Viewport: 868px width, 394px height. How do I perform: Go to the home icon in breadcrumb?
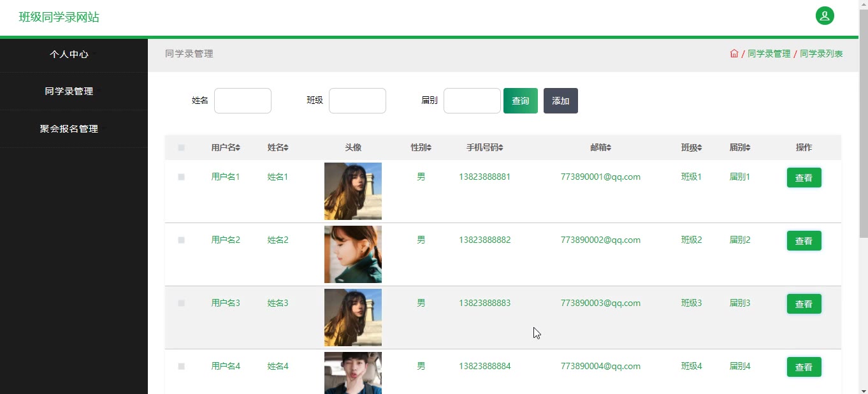click(734, 54)
